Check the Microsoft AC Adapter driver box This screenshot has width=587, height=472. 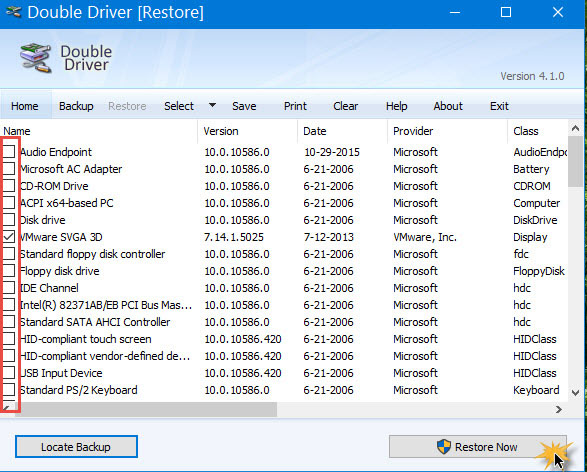click(x=9, y=168)
